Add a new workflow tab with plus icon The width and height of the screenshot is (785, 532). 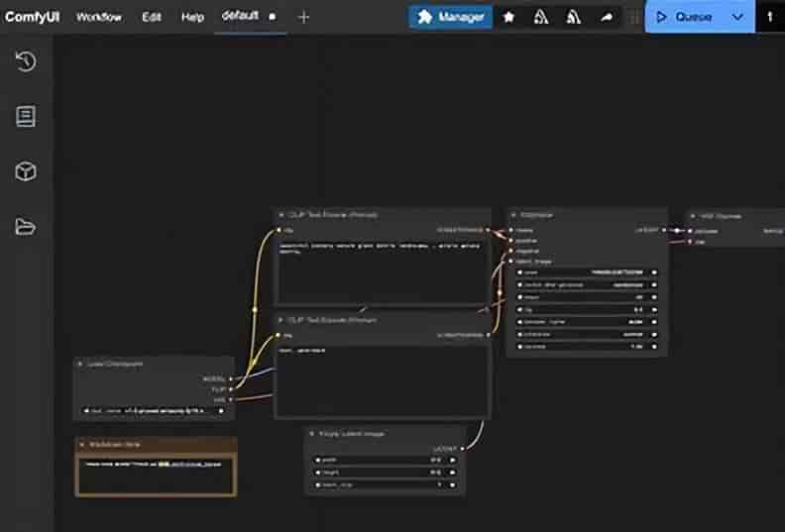point(303,17)
